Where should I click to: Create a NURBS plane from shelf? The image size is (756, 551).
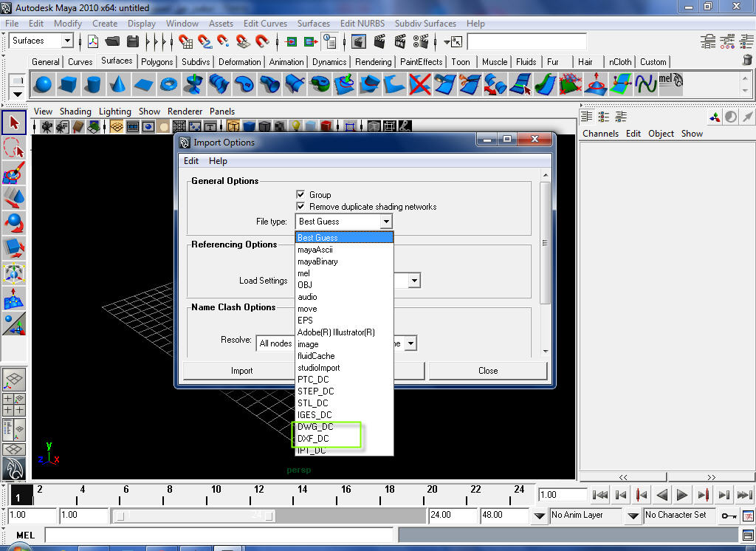pos(143,84)
